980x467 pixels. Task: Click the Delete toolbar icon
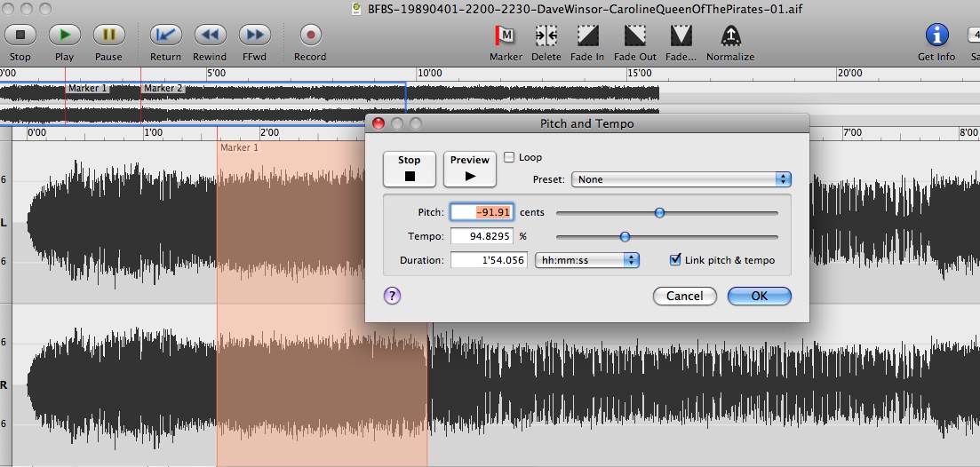pyautogui.click(x=546, y=36)
